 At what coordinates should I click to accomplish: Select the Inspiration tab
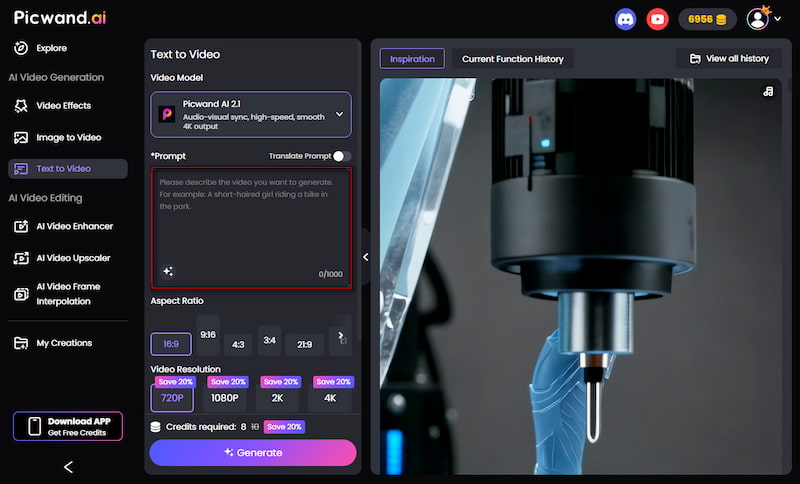click(412, 59)
